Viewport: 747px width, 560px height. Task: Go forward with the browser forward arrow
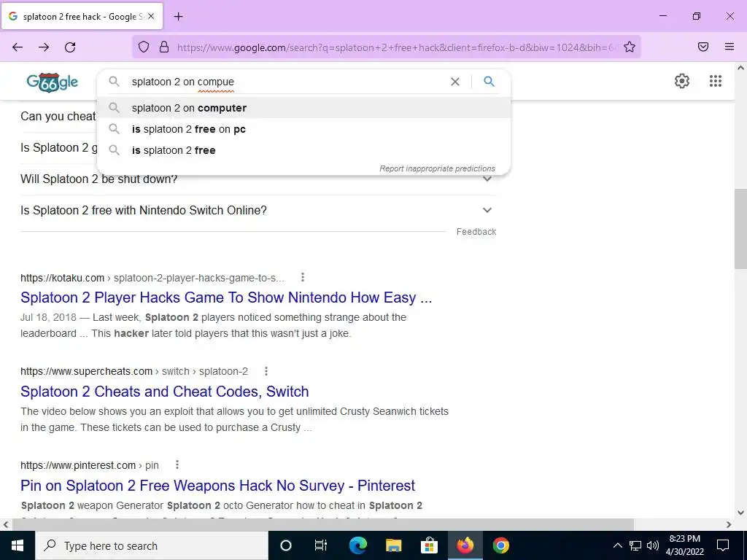[44, 47]
